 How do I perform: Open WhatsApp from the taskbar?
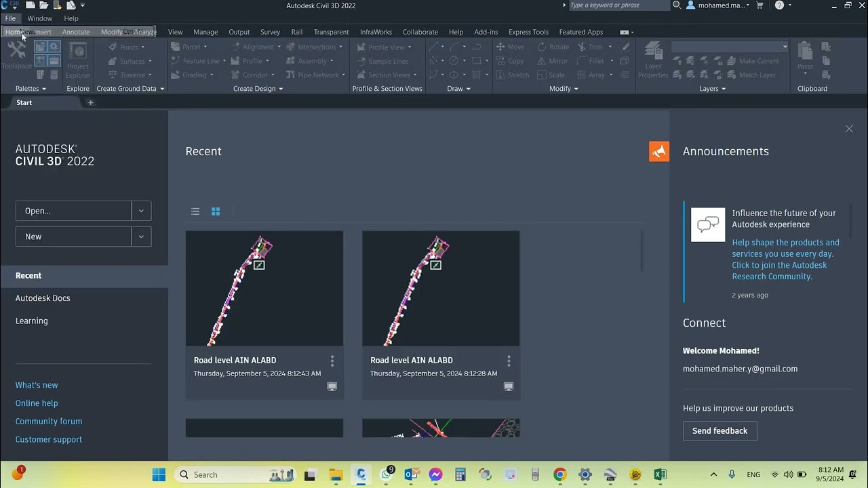[x=387, y=474]
